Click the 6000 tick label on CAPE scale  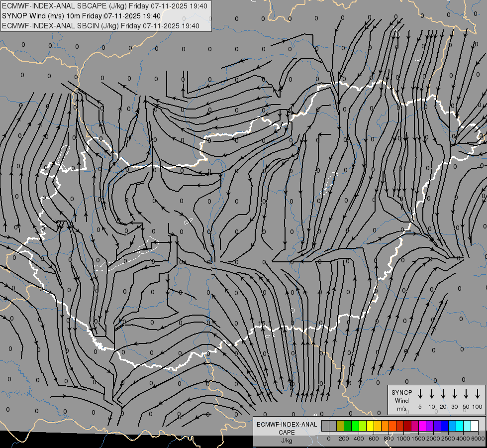point(478,439)
